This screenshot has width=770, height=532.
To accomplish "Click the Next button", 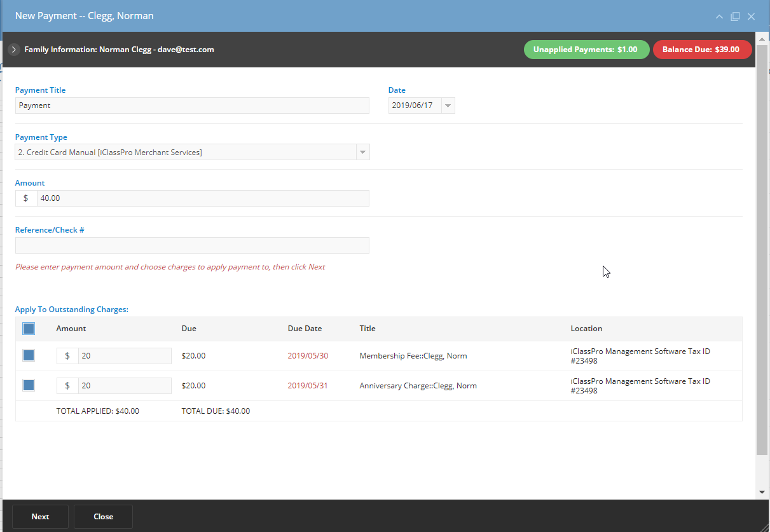I will (x=40, y=517).
